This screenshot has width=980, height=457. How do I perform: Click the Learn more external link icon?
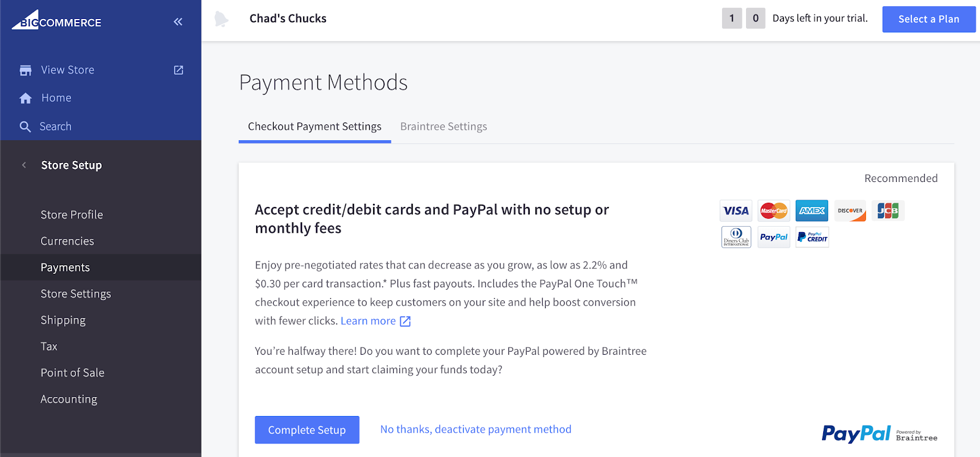(405, 321)
